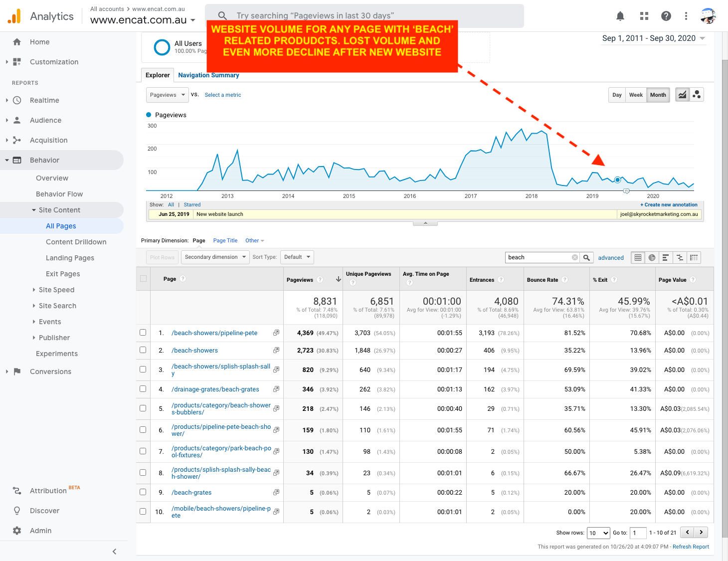Image resolution: width=728 pixels, height=561 pixels.
Task: Open the notifications bell
Action: (x=620, y=16)
